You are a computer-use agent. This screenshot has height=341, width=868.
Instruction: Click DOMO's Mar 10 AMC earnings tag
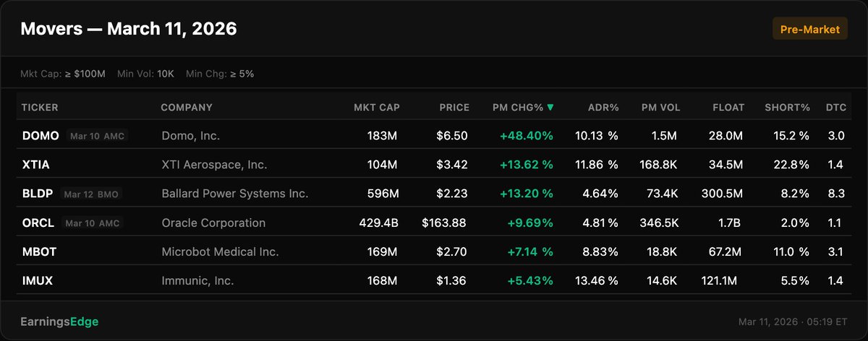point(97,136)
